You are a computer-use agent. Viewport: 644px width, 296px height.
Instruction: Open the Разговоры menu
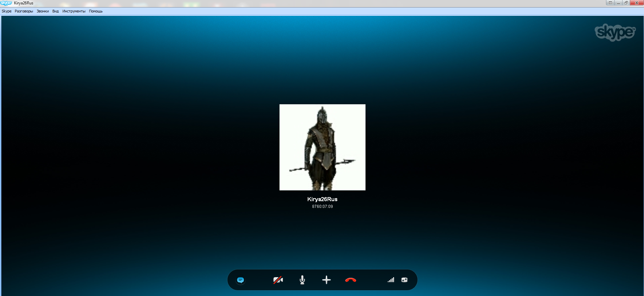(x=24, y=11)
